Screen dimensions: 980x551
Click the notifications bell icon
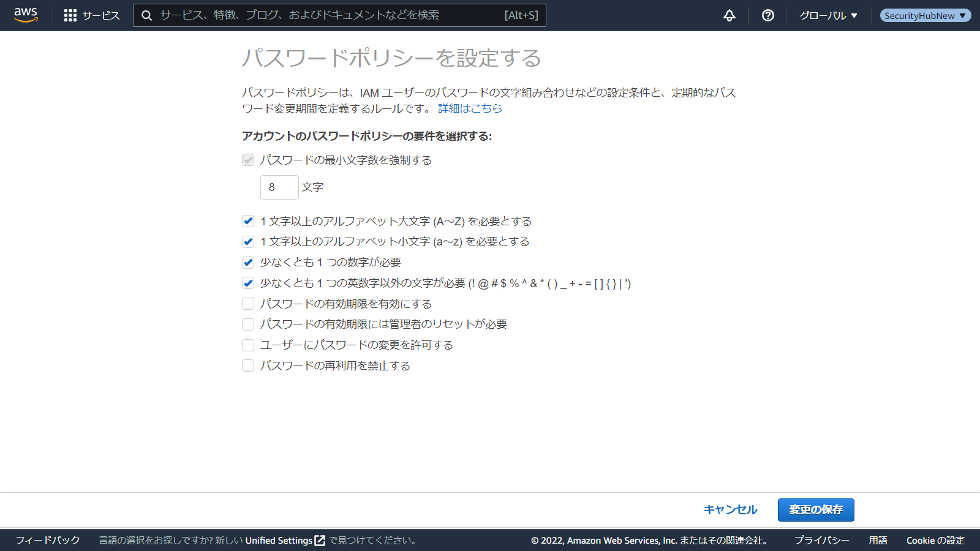(729, 15)
